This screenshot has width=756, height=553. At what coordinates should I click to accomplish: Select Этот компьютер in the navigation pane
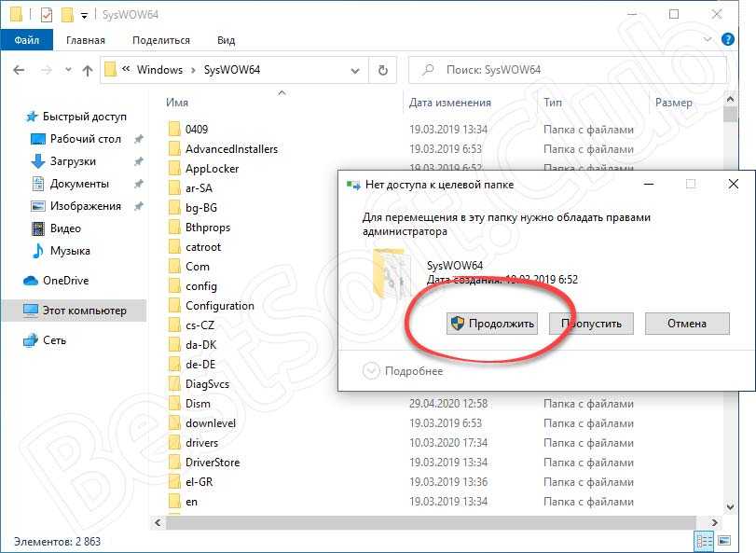75,311
